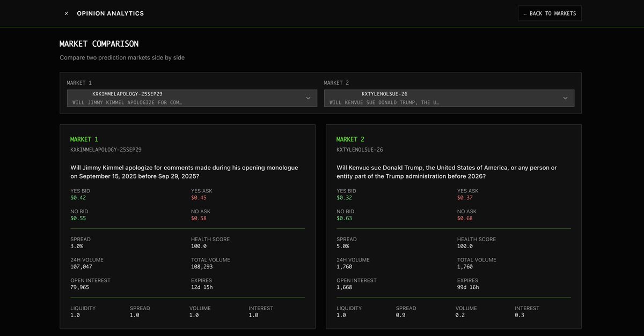
Task: Click the Compare two prediction markets subtitle
Action: click(122, 57)
